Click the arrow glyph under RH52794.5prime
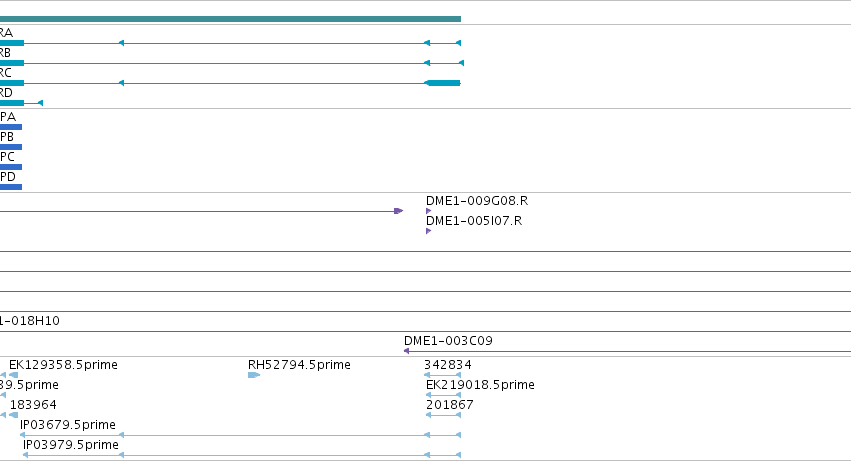Screen dimensions: 851x461 click(254, 375)
